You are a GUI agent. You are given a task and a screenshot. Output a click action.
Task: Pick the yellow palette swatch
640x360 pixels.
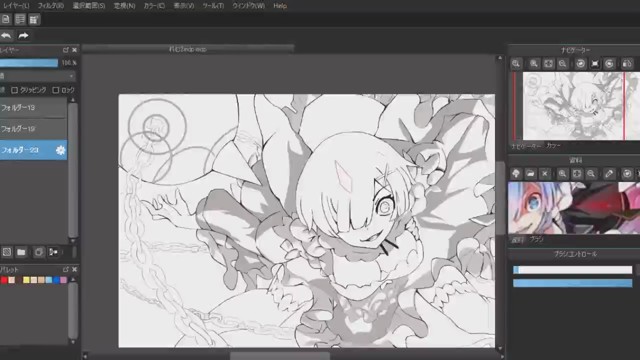(x=27, y=280)
